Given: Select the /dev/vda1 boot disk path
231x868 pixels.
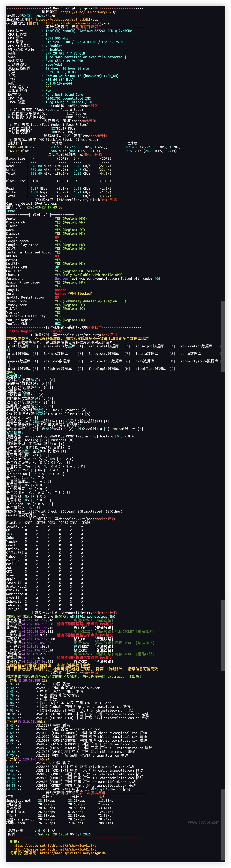Looking at the screenshot, I should 54,65.
